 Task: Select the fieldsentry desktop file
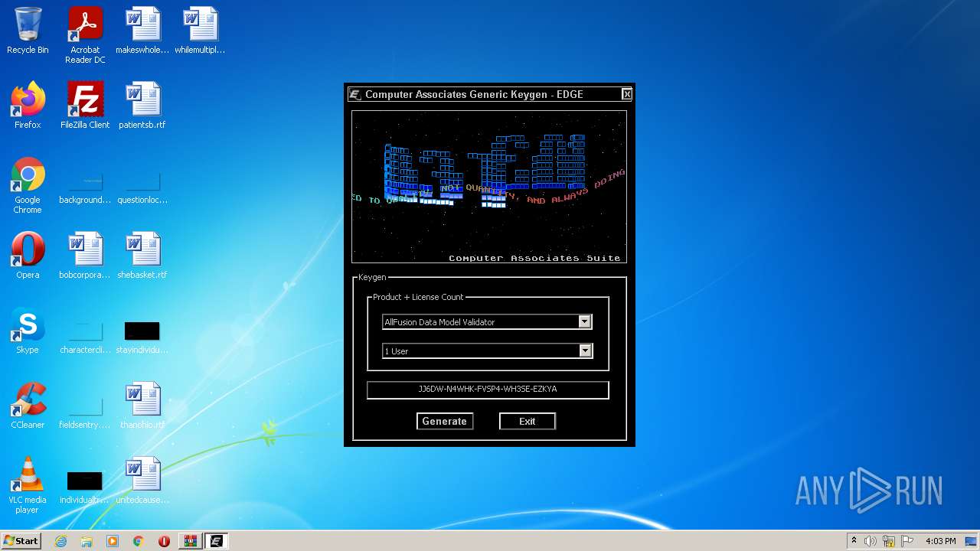point(85,412)
